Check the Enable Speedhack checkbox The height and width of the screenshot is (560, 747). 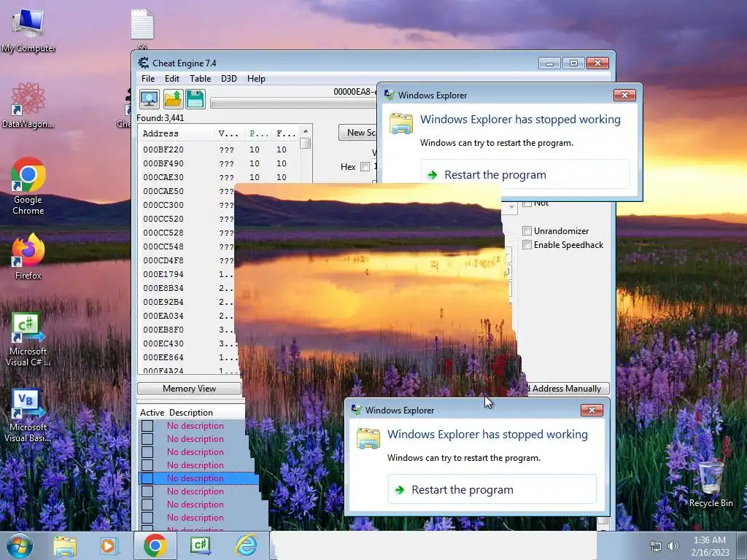pos(527,245)
